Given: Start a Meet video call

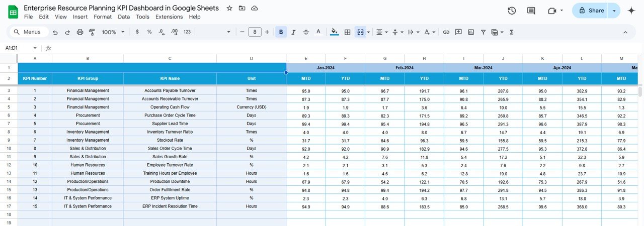Looking at the screenshot, I should click(x=552, y=11).
